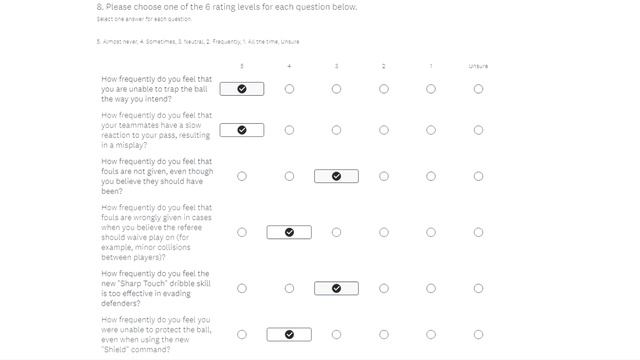Select rating 5 for Shield command question
This screenshot has height=360, width=640.
pyautogui.click(x=242, y=335)
